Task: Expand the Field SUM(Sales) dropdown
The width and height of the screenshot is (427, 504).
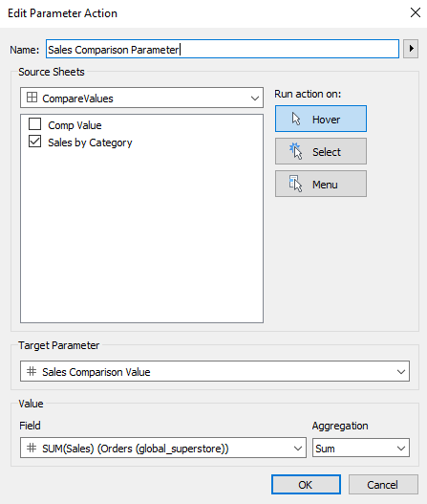Action: point(163,448)
